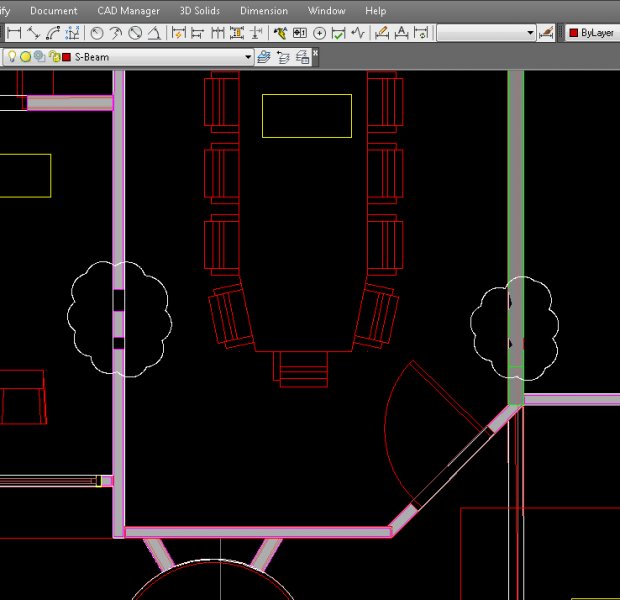This screenshot has height=600, width=620.
Task: Select the Continue dimension tool
Action: click(x=217, y=33)
